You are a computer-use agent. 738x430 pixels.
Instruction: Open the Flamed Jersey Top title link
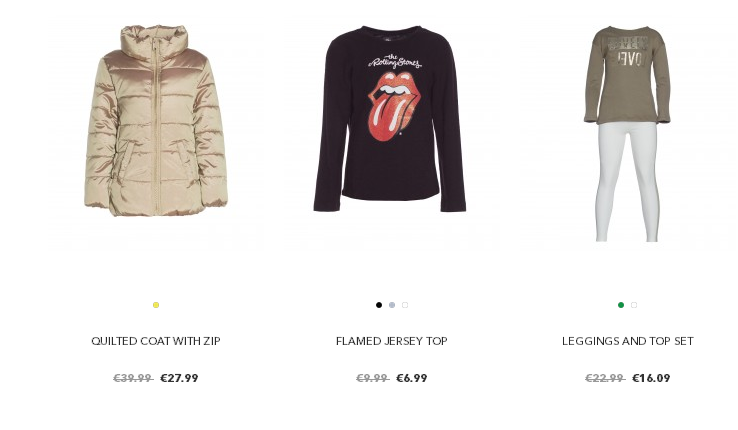392,341
